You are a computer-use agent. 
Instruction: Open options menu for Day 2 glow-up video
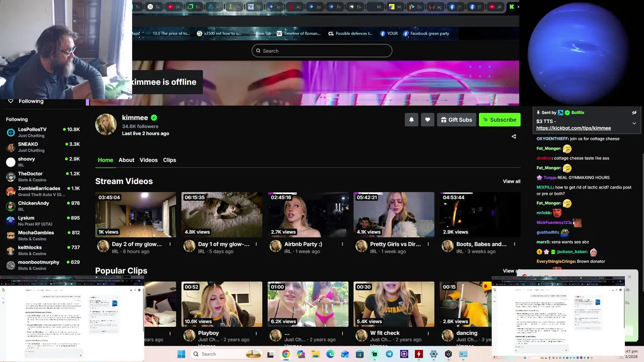(170, 244)
